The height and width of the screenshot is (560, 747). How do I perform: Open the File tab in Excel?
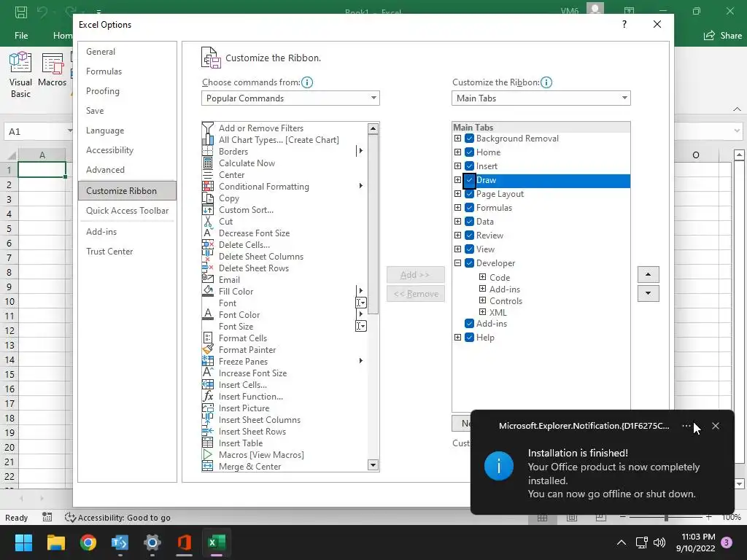tap(21, 35)
